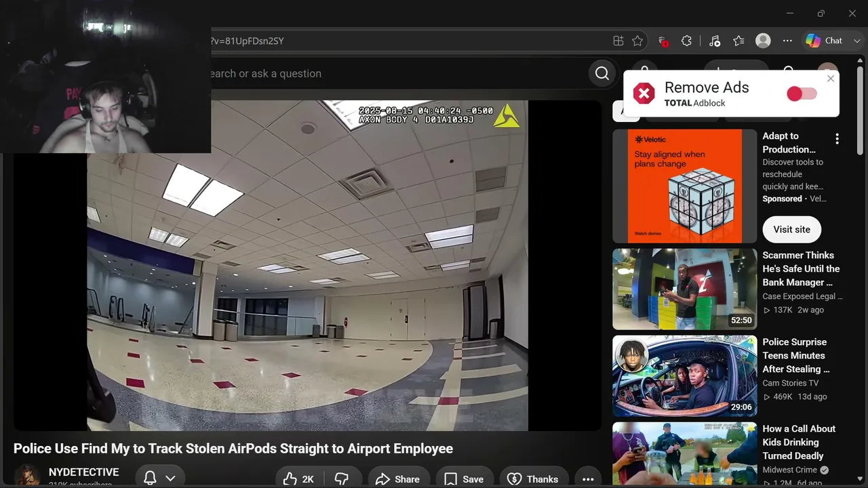
Task: Open Copilot Chat in the toolbar
Action: 823,41
